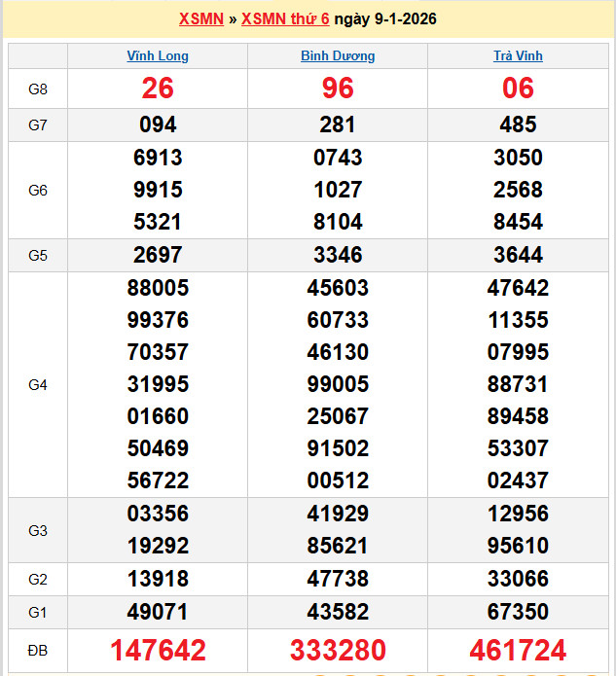This screenshot has height=676, width=616.
Task: Click the G5 result 3644
Action: click(x=518, y=255)
